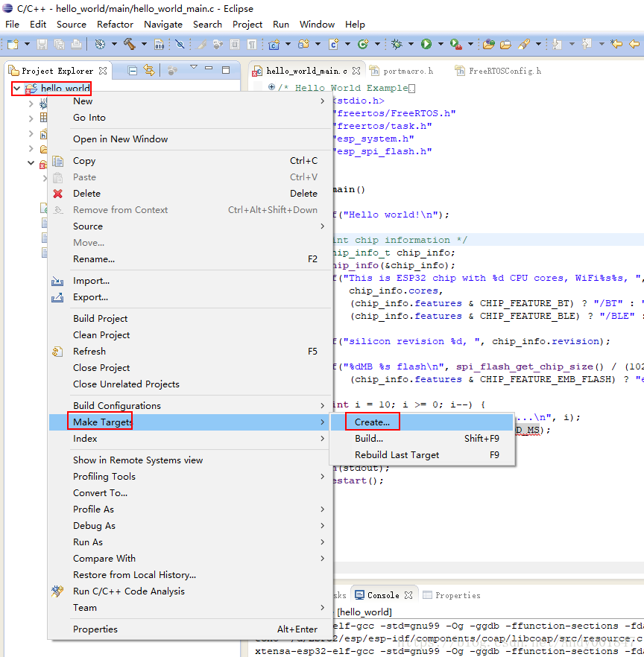644x657 pixels.
Task: Click the Open Type toolbar icon
Action: tap(488, 44)
